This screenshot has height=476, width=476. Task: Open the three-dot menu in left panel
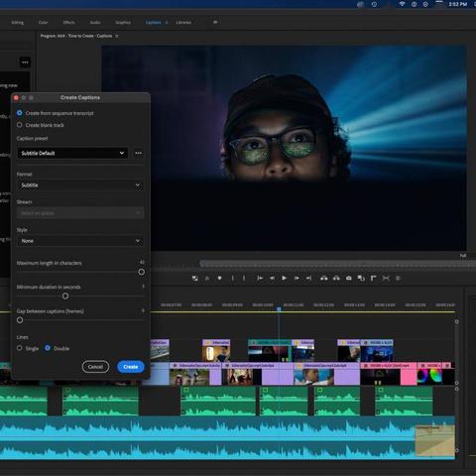point(25,62)
